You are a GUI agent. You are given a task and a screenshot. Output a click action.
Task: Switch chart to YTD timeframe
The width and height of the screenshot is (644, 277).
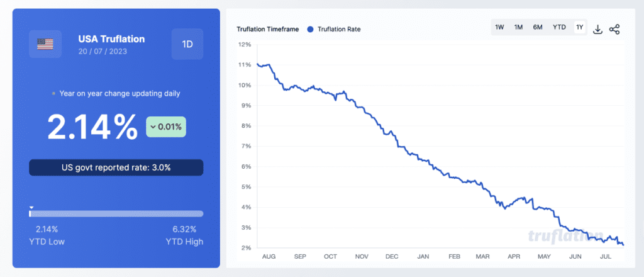click(x=559, y=28)
